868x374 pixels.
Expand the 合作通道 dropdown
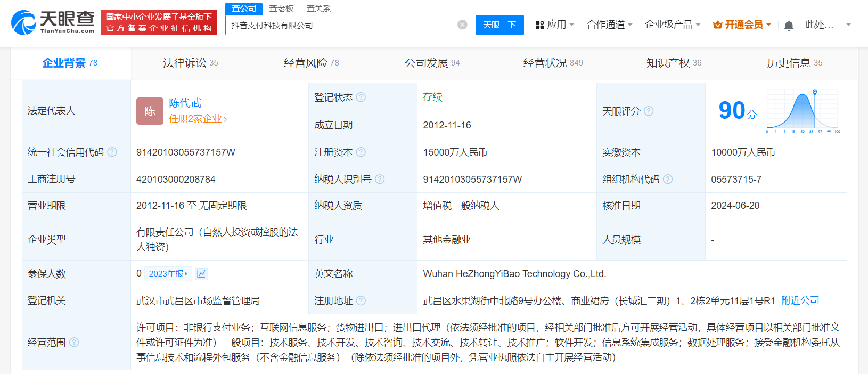(609, 25)
